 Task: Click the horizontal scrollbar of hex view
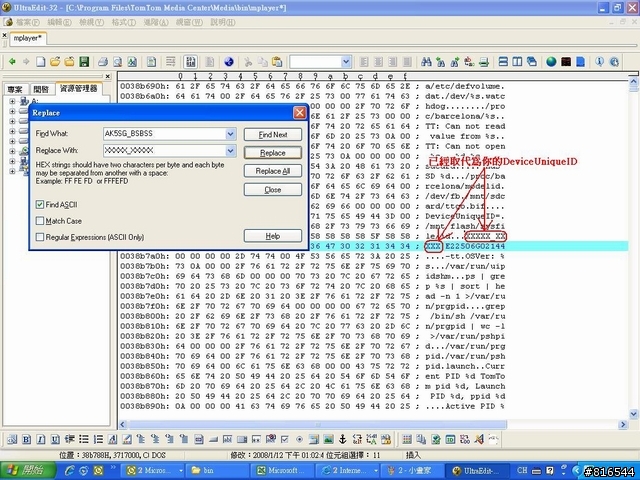coord(316,424)
